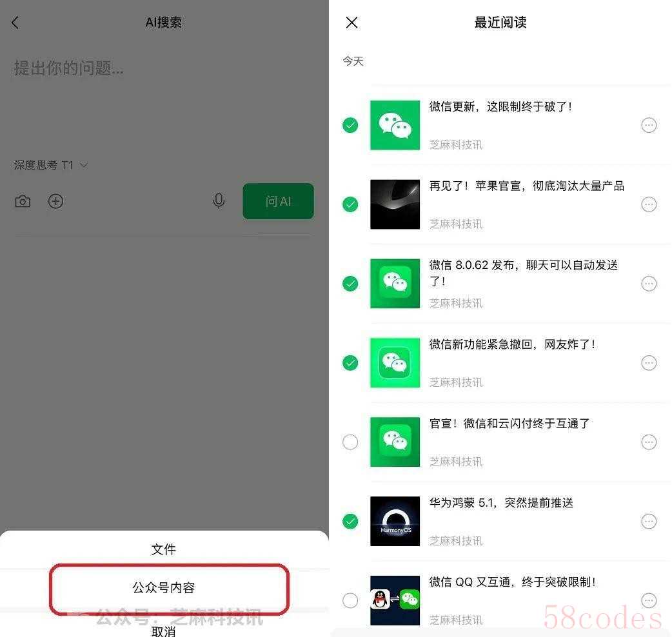The width and height of the screenshot is (672, 637).
Task: Tap the camera icon in AI search
Action: pos(23,201)
